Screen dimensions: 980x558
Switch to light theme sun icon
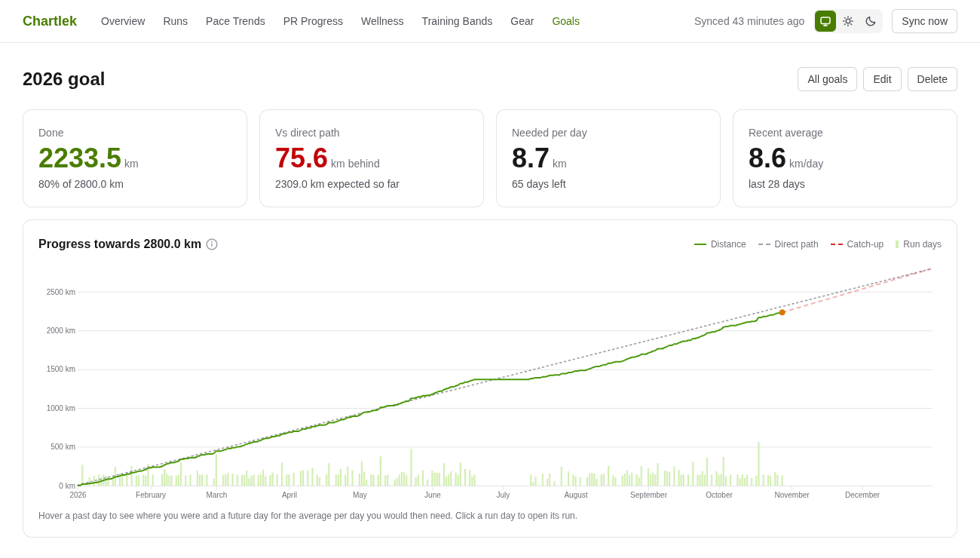click(x=848, y=21)
